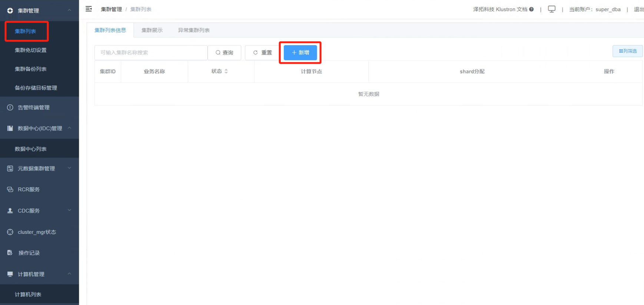Click the 操作 column header
This screenshot has height=305, width=644.
(x=609, y=72)
